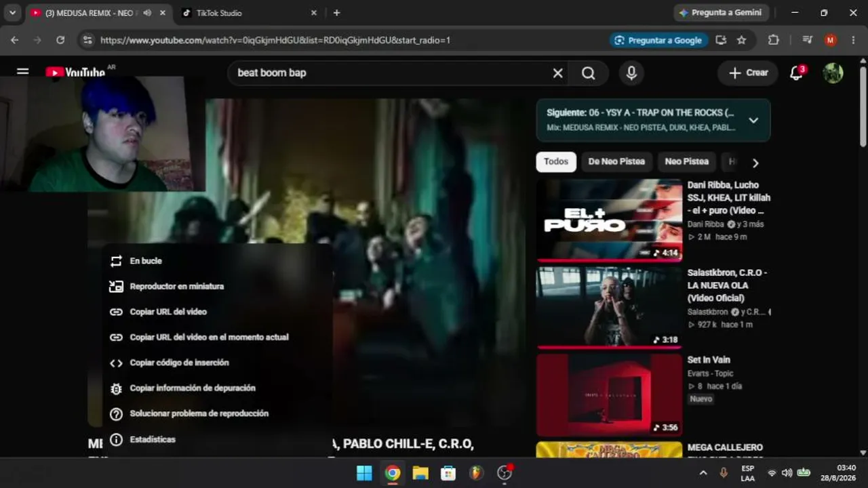Open the Set In Vain video title
Screen dimensions: 868x488
pyautogui.click(x=709, y=360)
